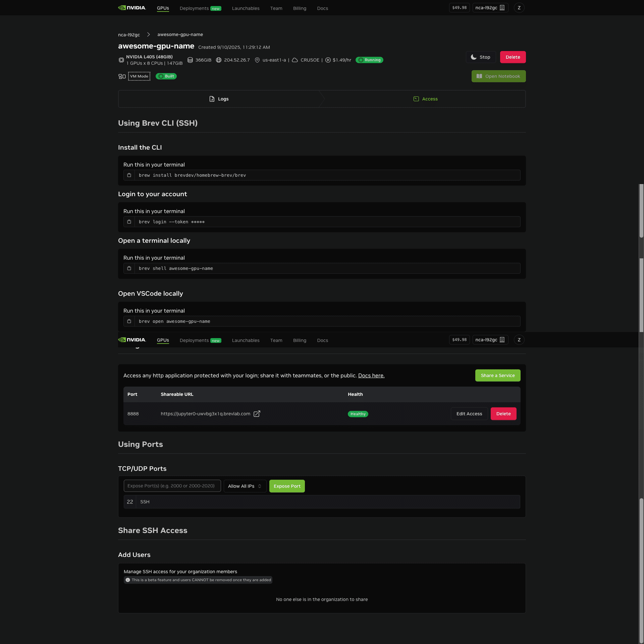
Task: Click the Expose Port(s) input field
Action: pos(172,486)
